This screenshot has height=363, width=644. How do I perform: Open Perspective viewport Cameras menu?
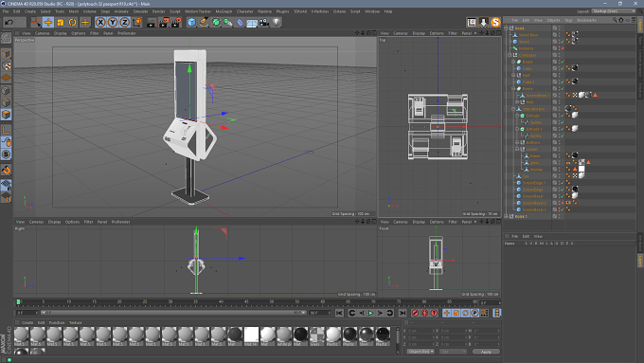tap(43, 33)
